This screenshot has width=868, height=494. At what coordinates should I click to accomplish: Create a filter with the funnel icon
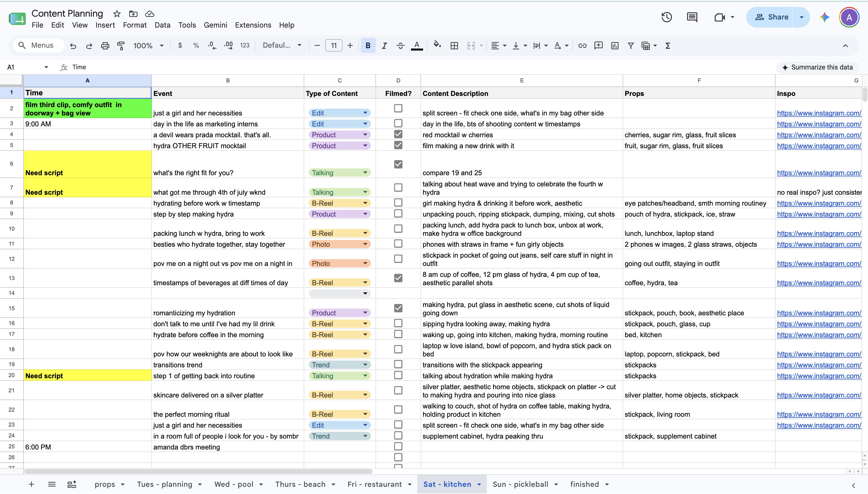[x=631, y=45]
